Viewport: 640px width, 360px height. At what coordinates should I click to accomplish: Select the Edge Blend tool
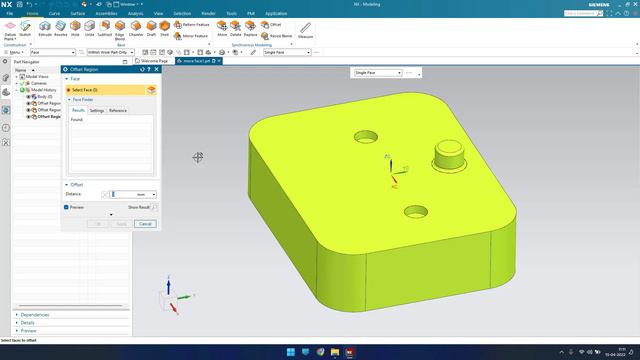pyautogui.click(x=120, y=30)
